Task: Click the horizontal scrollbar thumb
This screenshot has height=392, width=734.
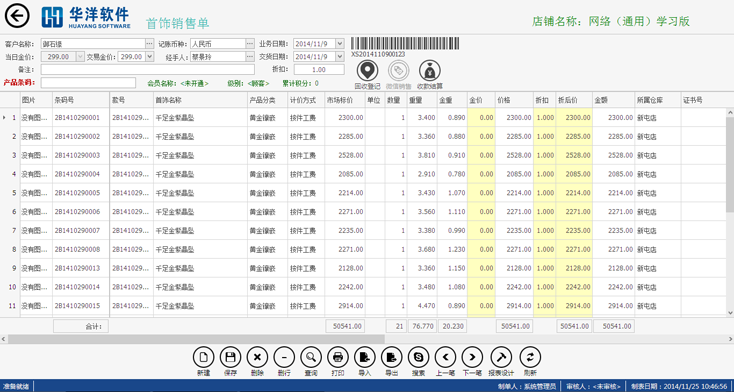Action: [x=196, y=339]
